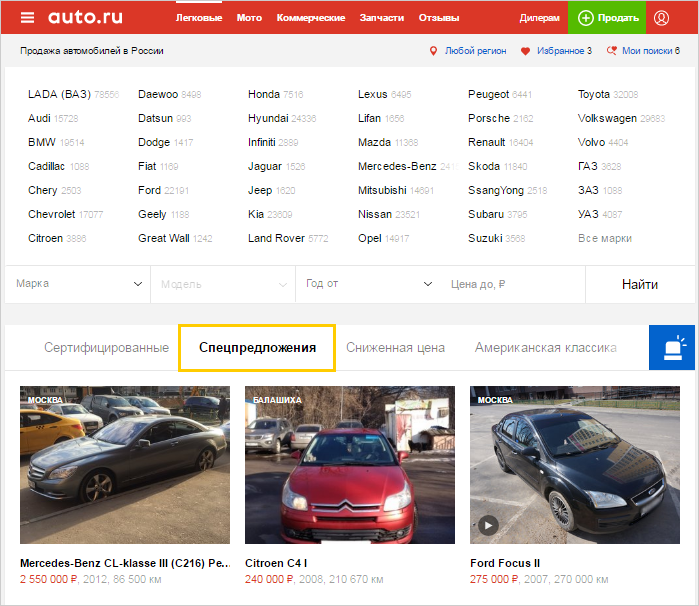Screen dimensions: 699x606
Task: Open the Mercedes-Benz brand link
Action: point(397,166)
